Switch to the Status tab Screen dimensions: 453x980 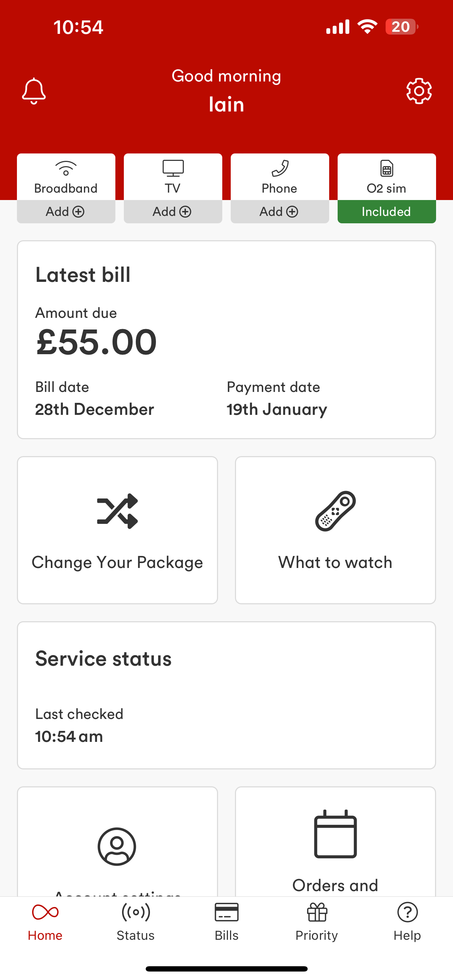[x=136, y=921]
